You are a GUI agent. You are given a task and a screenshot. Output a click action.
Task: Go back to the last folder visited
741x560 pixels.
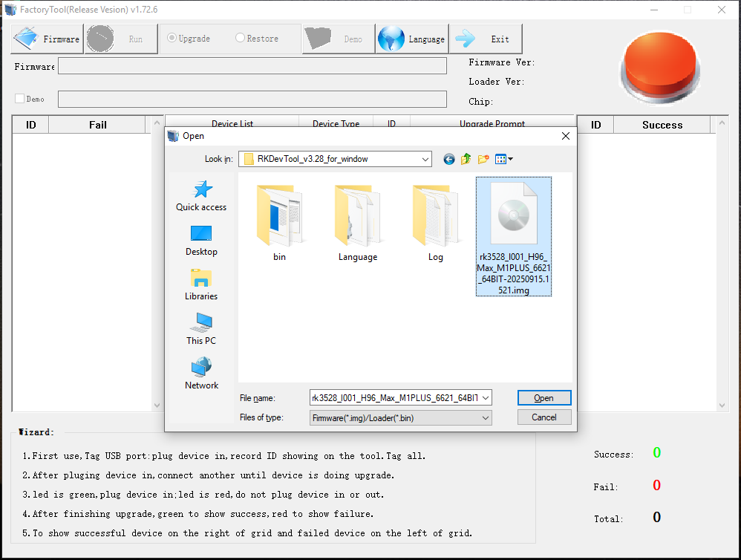[x=448, y=159]
